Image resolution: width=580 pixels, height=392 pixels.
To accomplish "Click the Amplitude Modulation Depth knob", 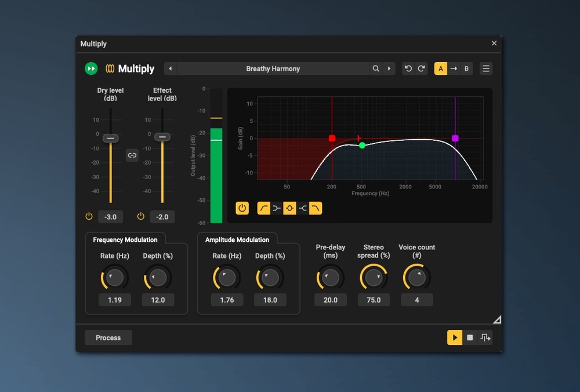I will [x=270, y=277].
